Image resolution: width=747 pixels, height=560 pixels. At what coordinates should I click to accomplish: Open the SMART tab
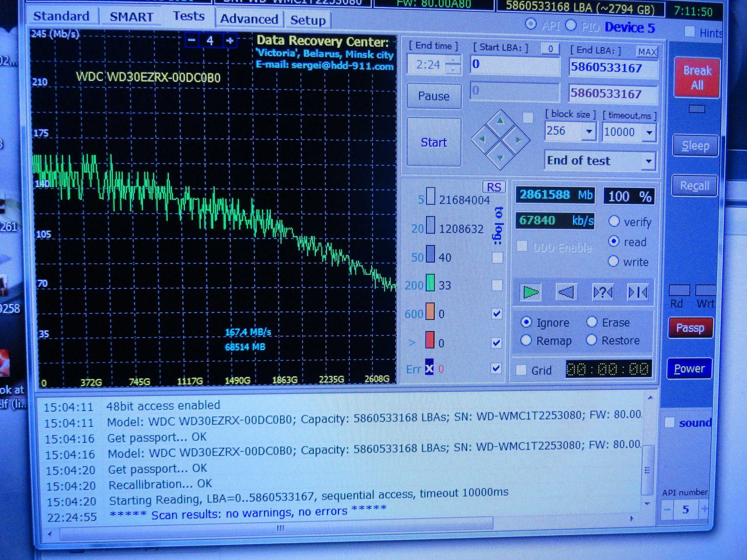tap(132, 17)
